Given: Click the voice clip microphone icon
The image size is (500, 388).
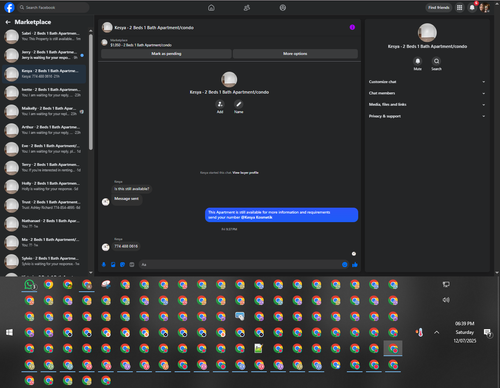Looking at the screenshot, I should (104, 265).
